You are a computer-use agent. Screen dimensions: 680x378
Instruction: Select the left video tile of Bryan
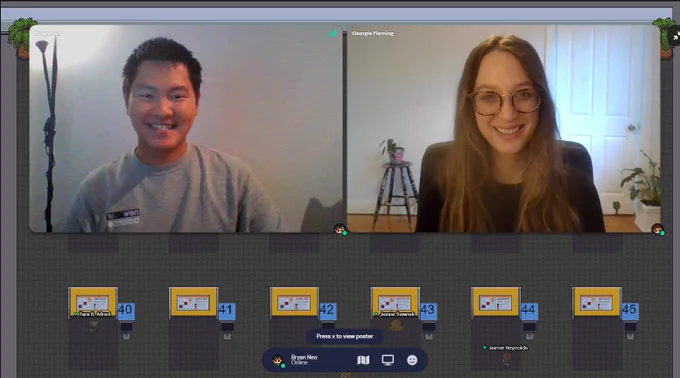186,129
